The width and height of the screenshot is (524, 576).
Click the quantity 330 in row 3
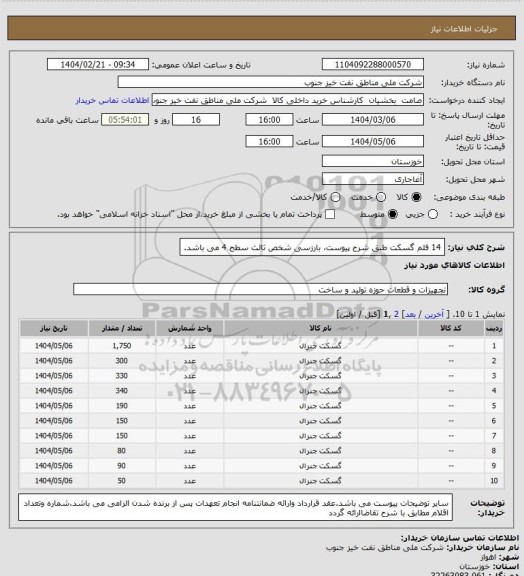[122, 376]
